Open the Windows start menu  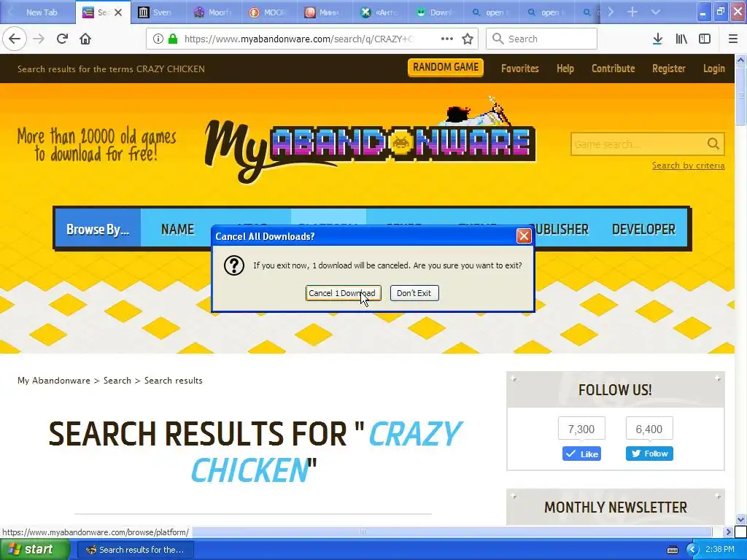(35, 550)
